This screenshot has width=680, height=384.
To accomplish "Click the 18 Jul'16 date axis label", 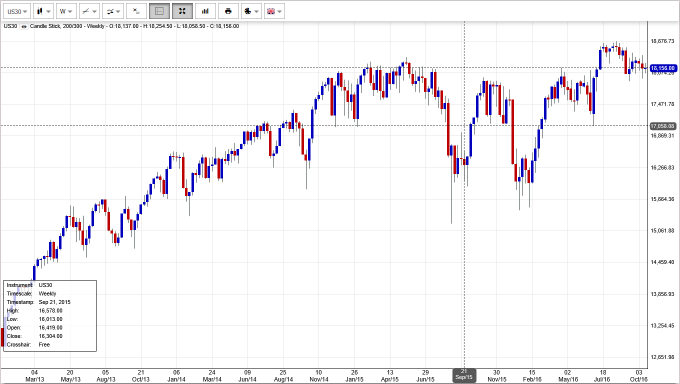I will [603, 376].
